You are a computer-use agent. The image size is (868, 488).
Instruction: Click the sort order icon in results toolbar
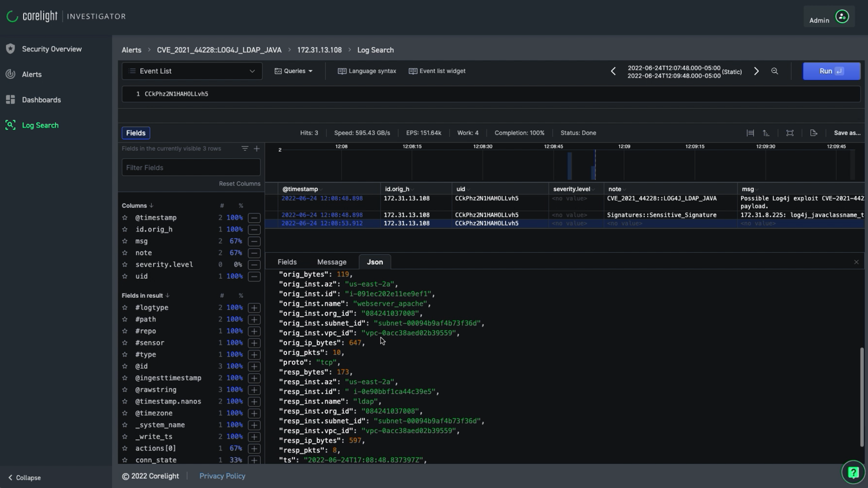coord(766,133)
